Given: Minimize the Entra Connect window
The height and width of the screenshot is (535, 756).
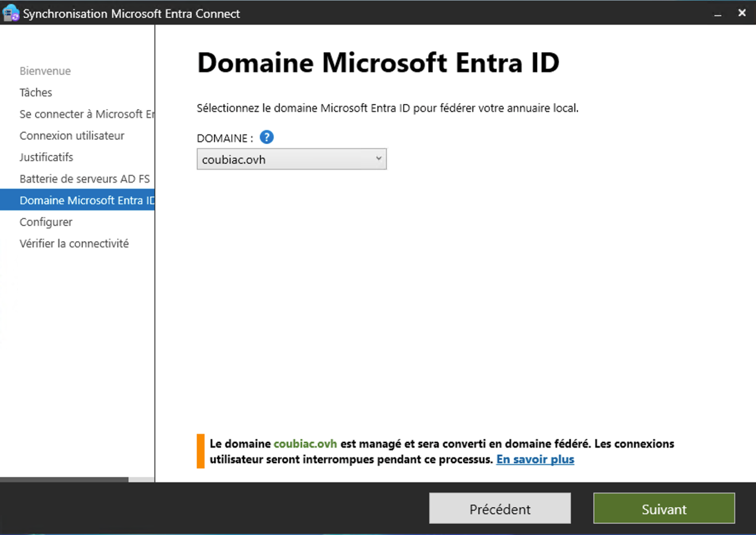Looking at the screenshot, I should [718, 14].
